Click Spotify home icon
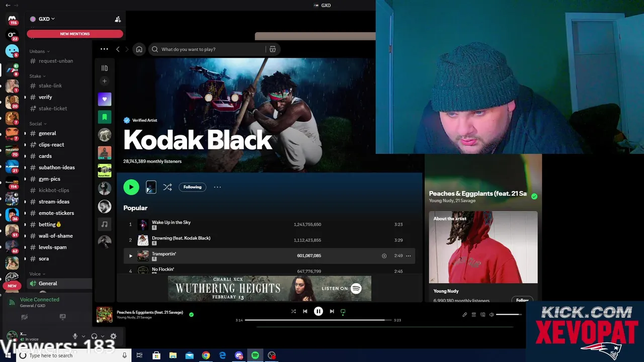The width and height of the screenshot is (644, 362). click(139, 49)
